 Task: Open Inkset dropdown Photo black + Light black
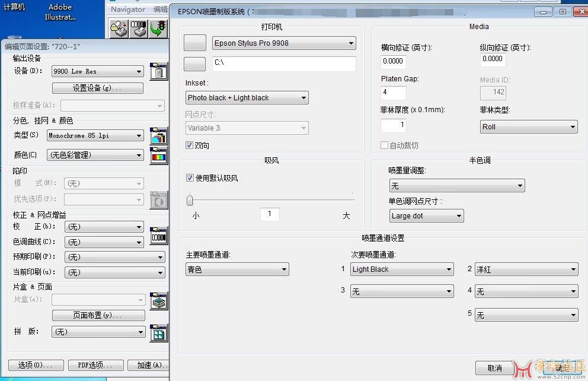(247, 97)
